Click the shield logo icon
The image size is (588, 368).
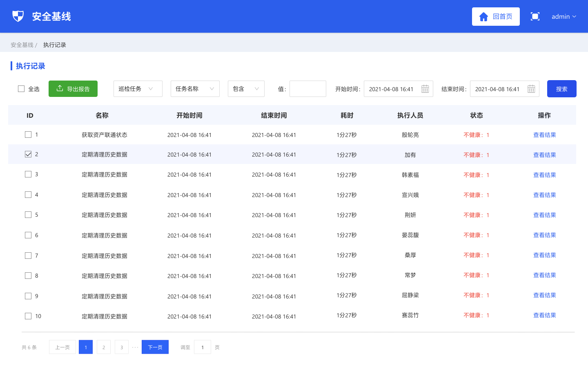tap(18, 16)
